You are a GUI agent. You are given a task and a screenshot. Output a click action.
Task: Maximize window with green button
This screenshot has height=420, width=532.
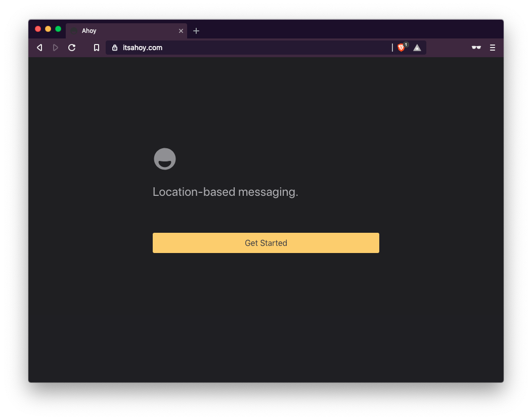pyautogui.click(x=58, y=29)
